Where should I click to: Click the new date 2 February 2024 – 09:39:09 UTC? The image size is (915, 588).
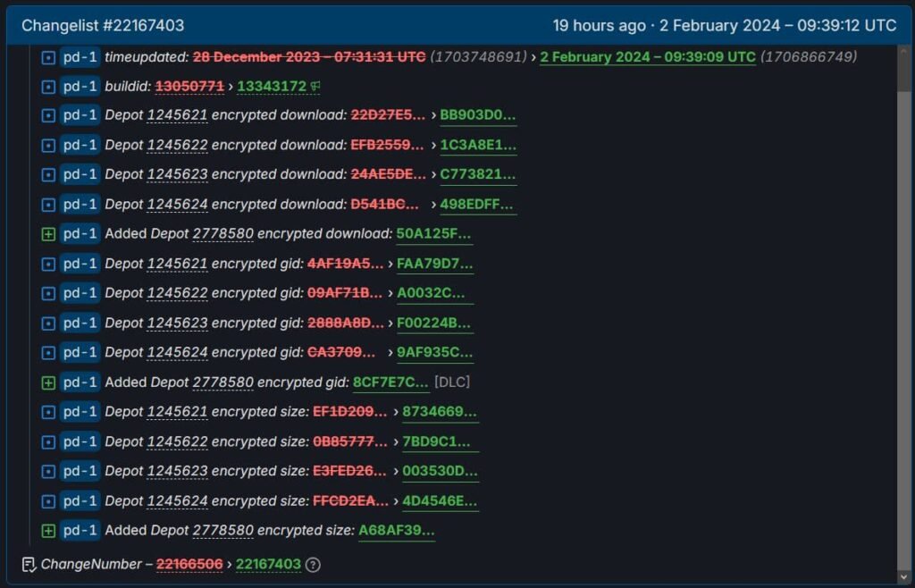pos(648,57)
